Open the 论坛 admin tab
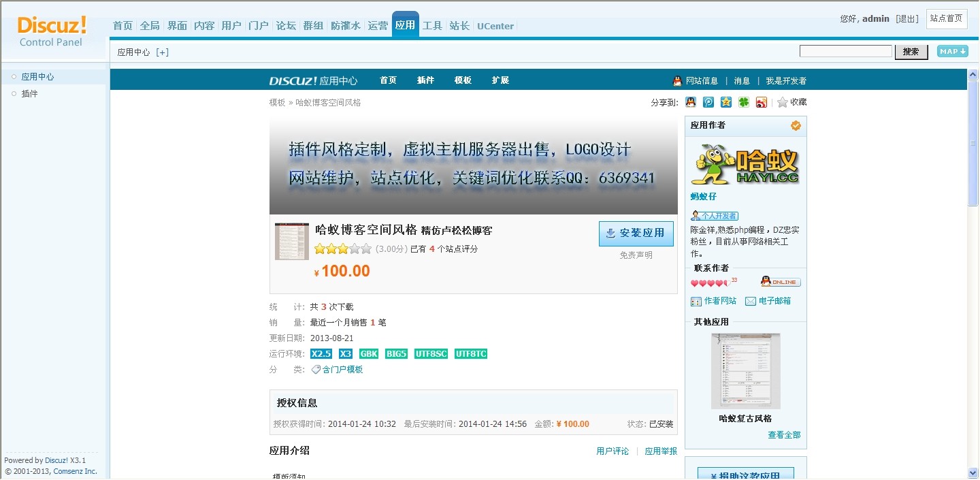This screenshot has height=480, width=980. pyautogui.click(x=286, y=26)
